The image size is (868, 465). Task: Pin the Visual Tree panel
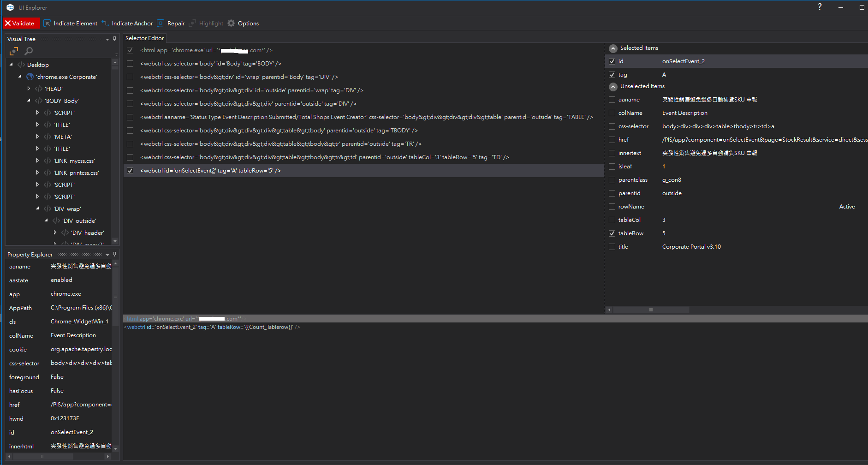(115, 39)
